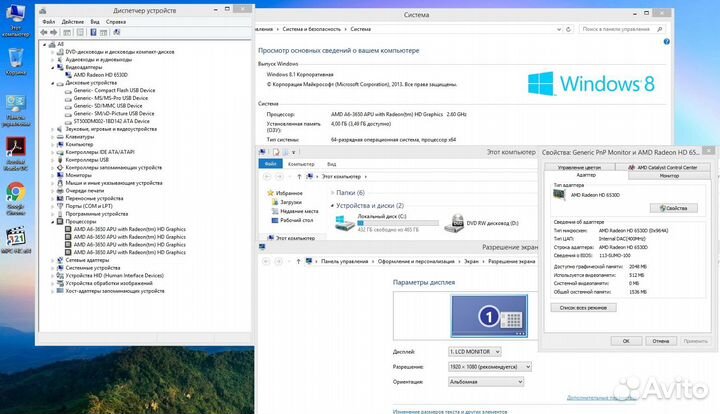Select the Мониторы node in Device Manager
This screenshot has height=414, width=720.
78,175
